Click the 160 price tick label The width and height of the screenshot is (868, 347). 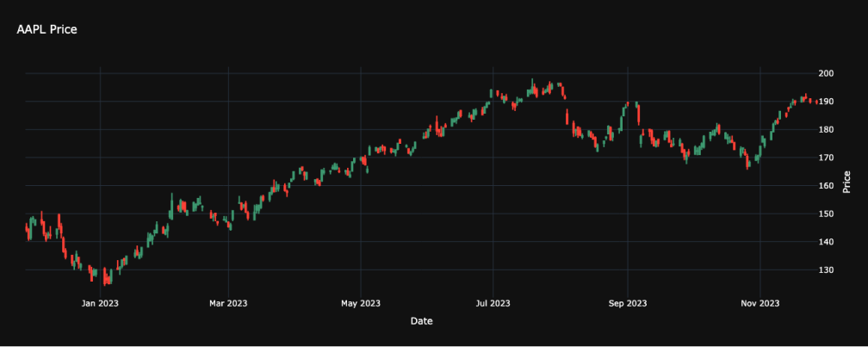point(827,186)
